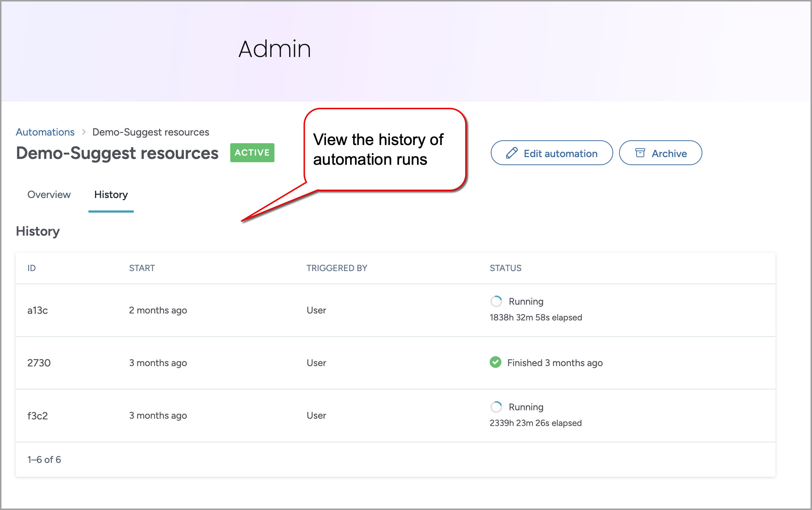Click the breadcrumb chevron after Automations

point(83,132)
